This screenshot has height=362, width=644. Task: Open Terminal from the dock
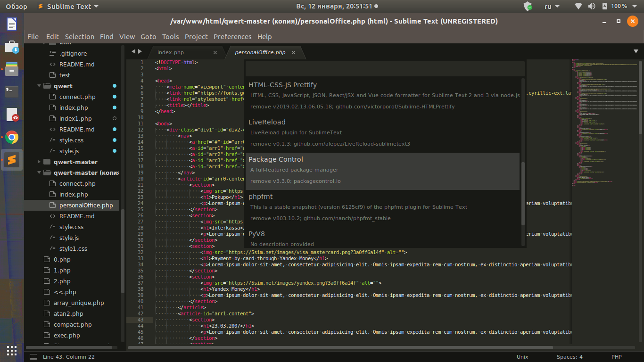click(12, 91)
